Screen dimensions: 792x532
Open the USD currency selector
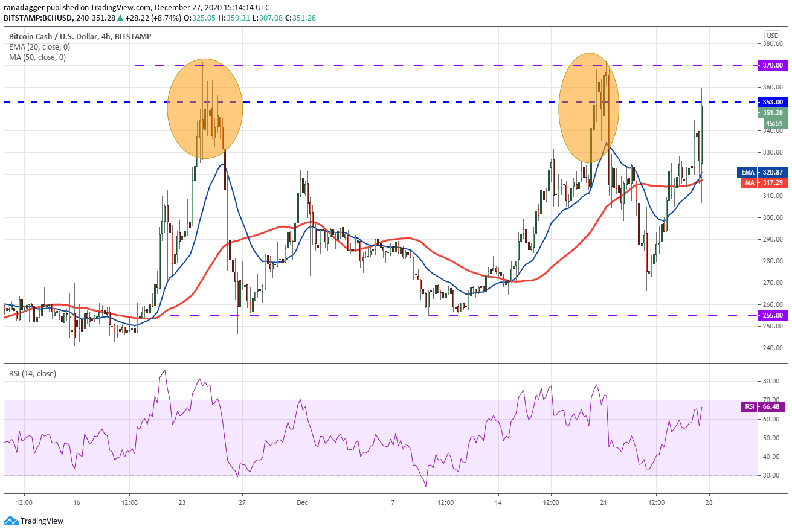(772, 36)
